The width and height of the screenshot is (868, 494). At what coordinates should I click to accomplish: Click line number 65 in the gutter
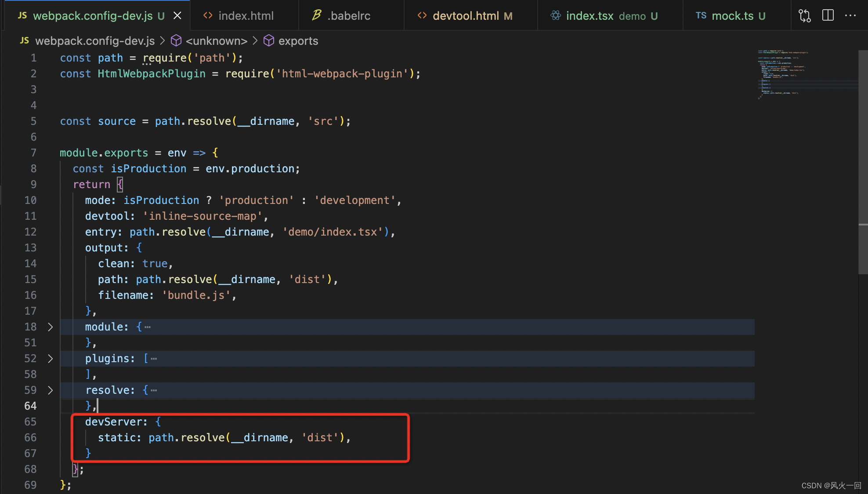[x=30, y=422]
